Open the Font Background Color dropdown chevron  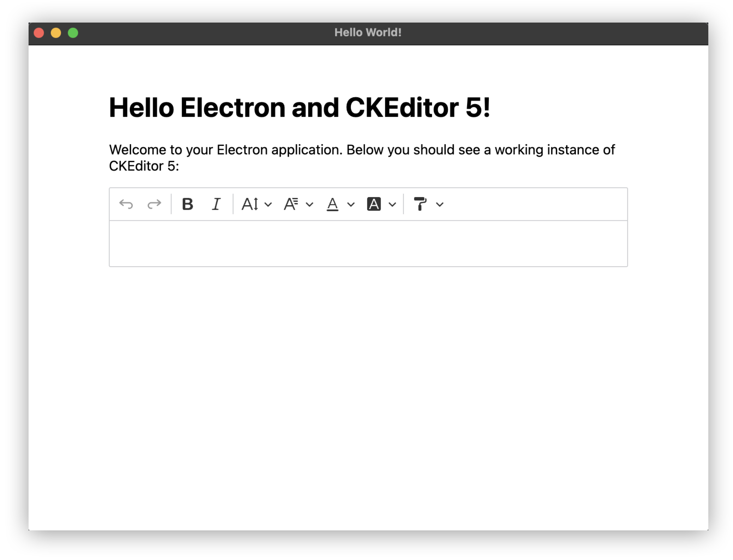392,205
